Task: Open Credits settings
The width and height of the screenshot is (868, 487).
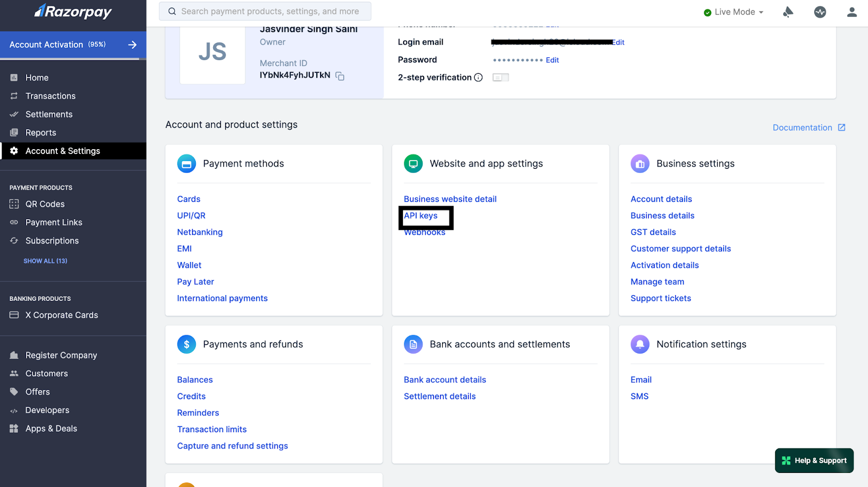Action: tap(192, 396)
